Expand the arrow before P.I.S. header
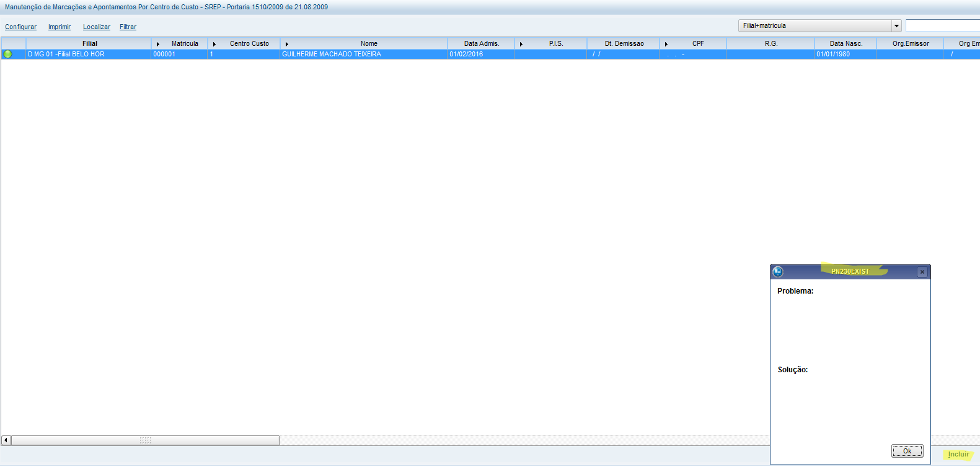The height and width of the screenshot is (467, 980). 521,44
